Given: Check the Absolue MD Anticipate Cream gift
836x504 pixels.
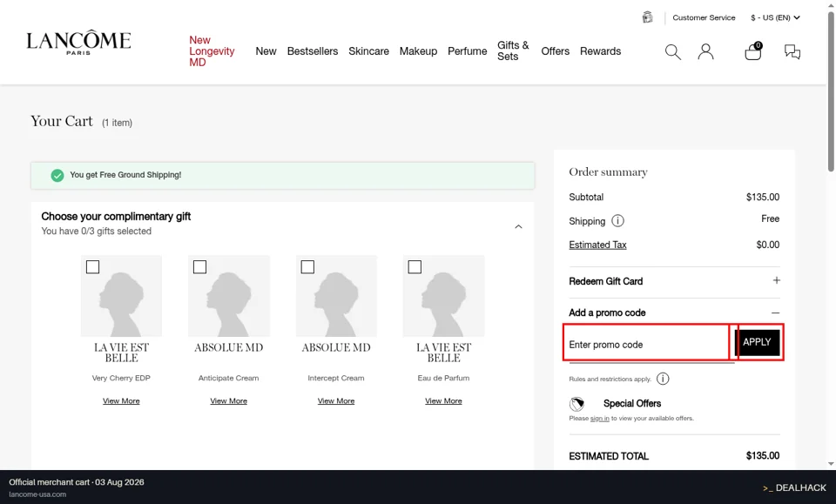Looking at the screenshot, I should (x=200, y=267).
